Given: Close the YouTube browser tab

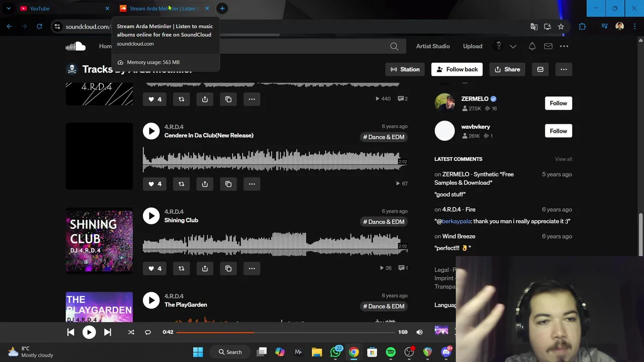Looking at the screenshot, I should click(x=107, y=9).
